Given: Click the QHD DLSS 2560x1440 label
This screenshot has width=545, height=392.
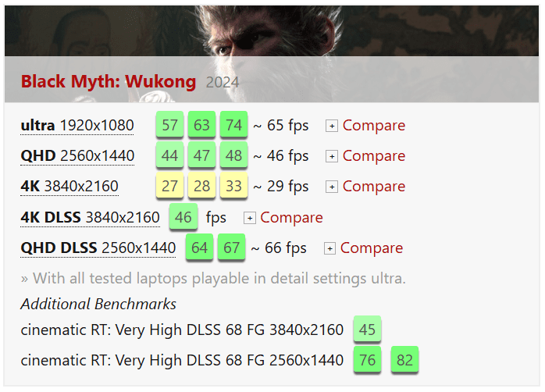Looking at the screenshot, I should pyautogui.click(x=98, y=248).
